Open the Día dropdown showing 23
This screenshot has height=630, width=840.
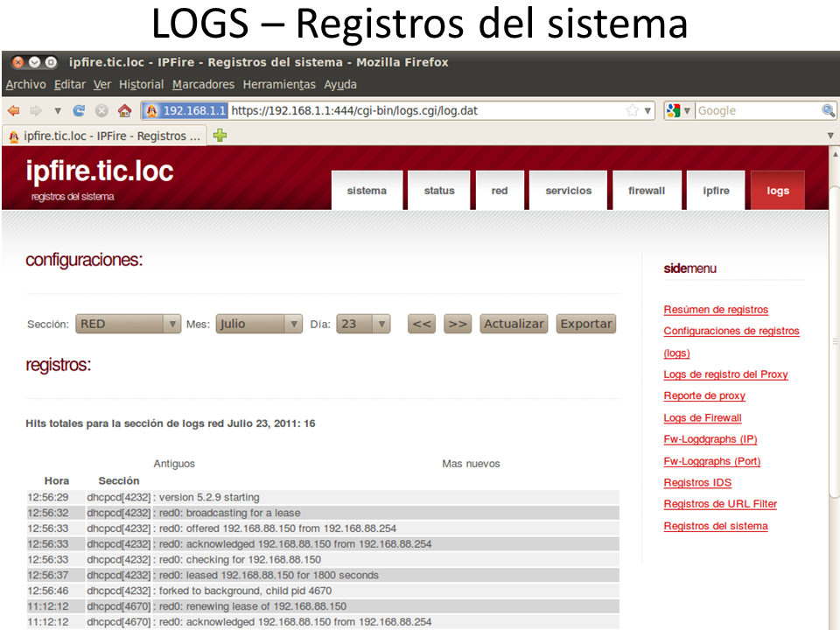pyautogui.click(x=363, y=324)
